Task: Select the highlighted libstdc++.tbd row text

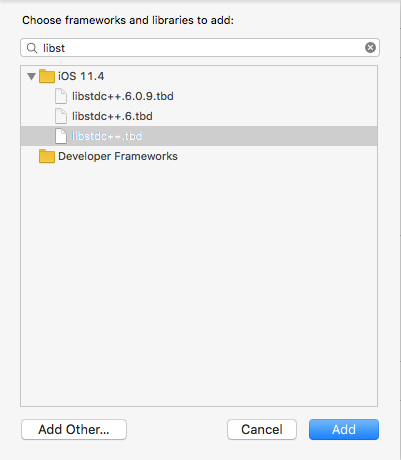Action: click(107, 136)
